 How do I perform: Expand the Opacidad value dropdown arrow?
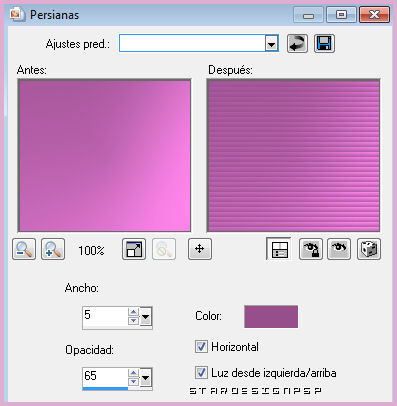[145, 377]
